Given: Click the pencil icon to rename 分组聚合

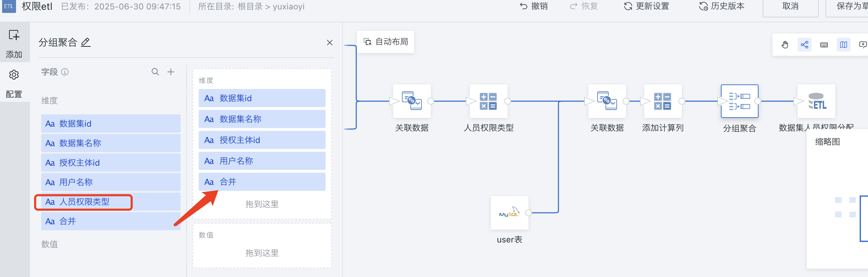Looking at the screenshot, I should point(86,42).
